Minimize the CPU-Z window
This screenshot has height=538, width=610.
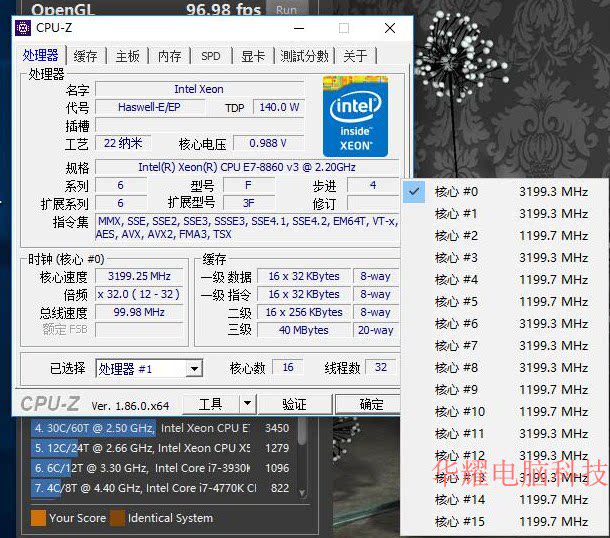point(299,28)
